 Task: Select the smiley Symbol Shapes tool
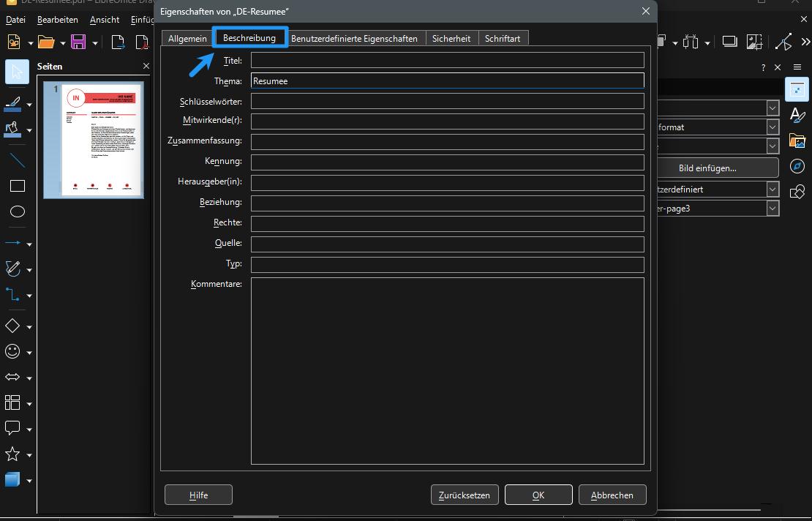12,351
